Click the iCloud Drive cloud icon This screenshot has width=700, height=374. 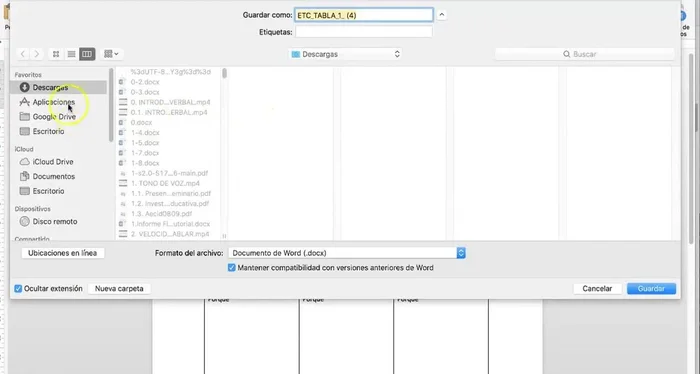[x=25, y=162]
